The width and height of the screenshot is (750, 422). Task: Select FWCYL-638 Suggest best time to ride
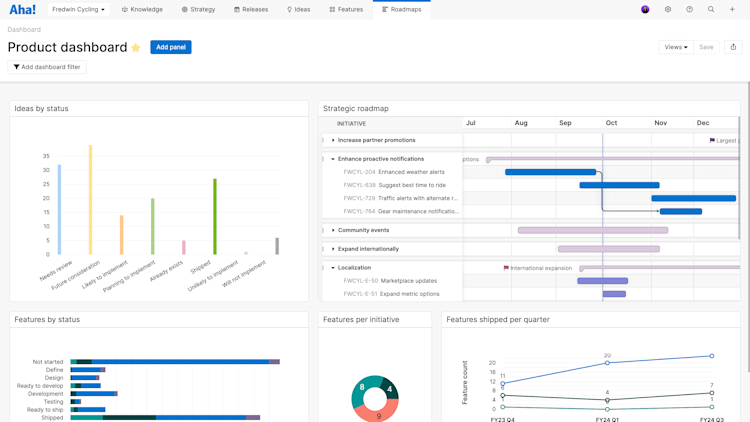(393, 185)
